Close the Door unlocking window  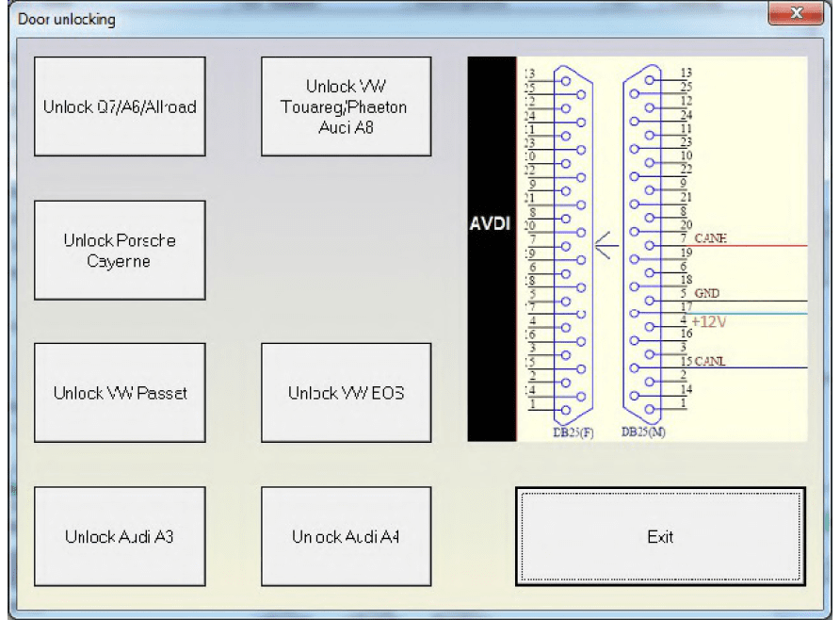[x=798, y=14]
